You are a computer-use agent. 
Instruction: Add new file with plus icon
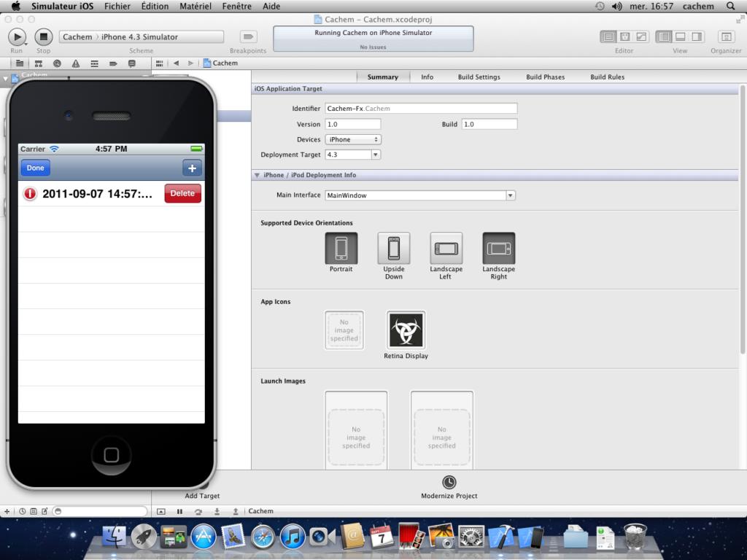[x=7, y=511]
